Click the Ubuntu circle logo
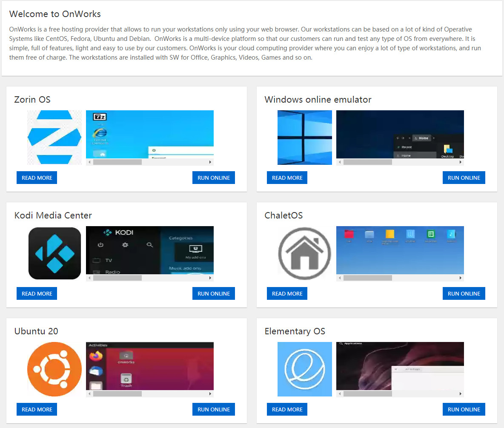Image resolution: width=504 pixels, height=428 pixels. coord(54,369)
